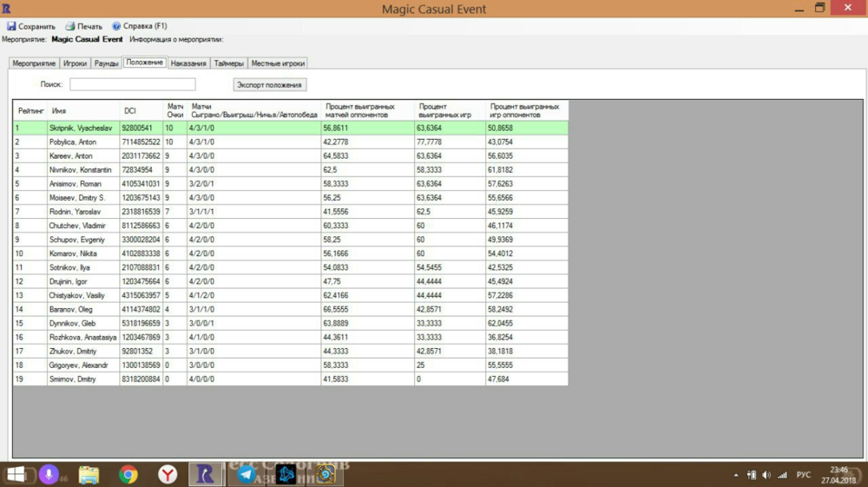Select the Таймеры tab
Screen dimensions: 868x487
pyautogui.click(x=229, y=63)
